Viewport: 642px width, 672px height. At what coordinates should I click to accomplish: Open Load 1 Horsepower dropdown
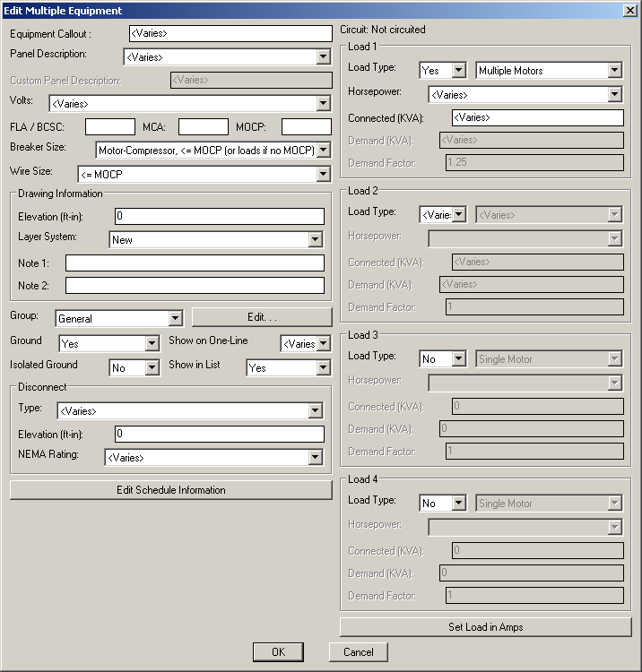(x=525, y=94)
